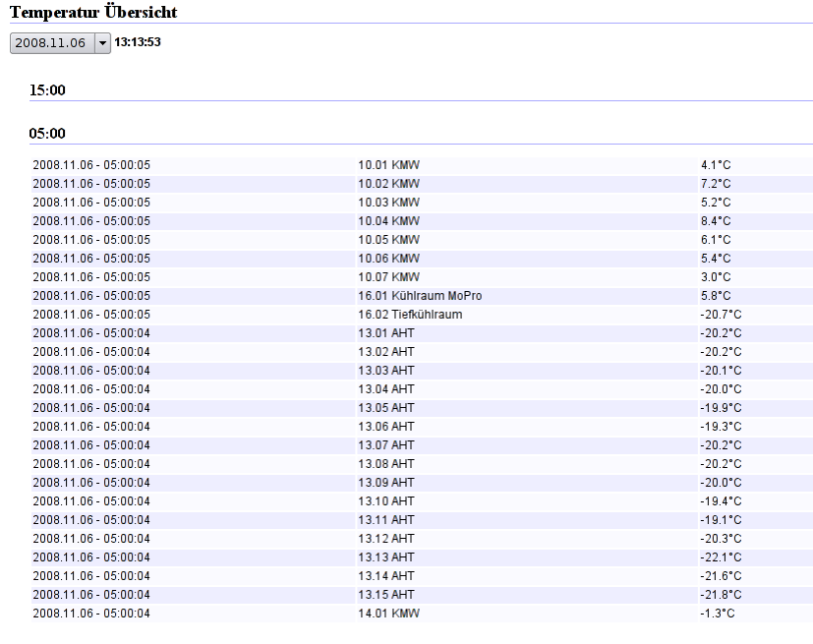
Task: Select sensor name 10.03 KMW
Action: tap(389, 203)
